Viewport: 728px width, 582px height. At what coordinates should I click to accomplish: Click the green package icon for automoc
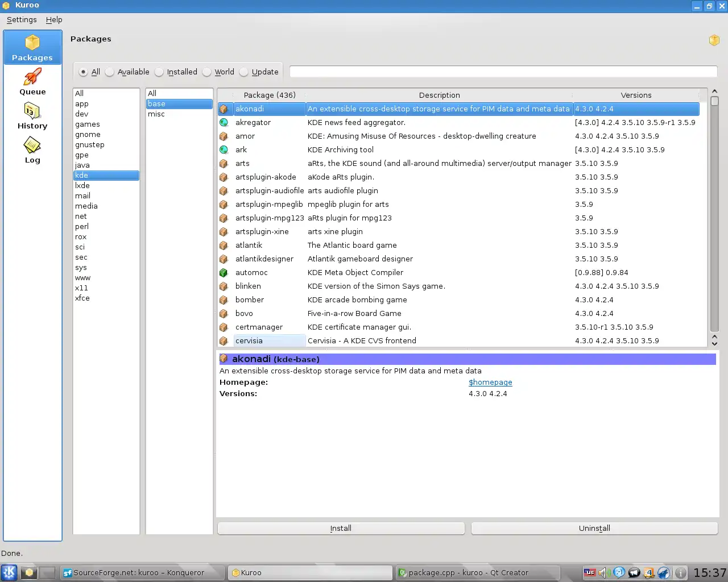(224, 272)
